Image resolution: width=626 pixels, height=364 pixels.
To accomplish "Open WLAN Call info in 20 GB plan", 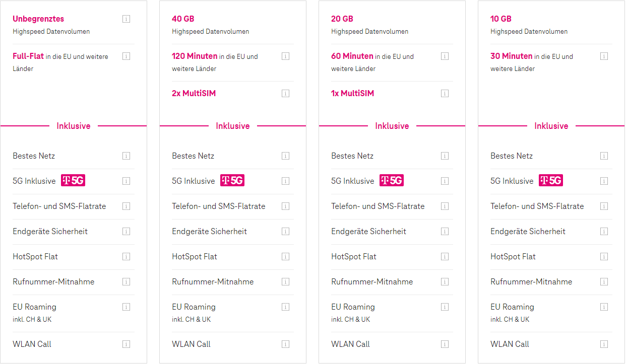I will (445, 344).
